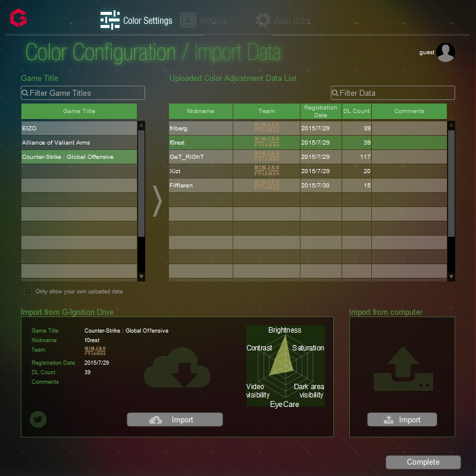Click the Color Settings sliders icon

[x=110, y=20]
